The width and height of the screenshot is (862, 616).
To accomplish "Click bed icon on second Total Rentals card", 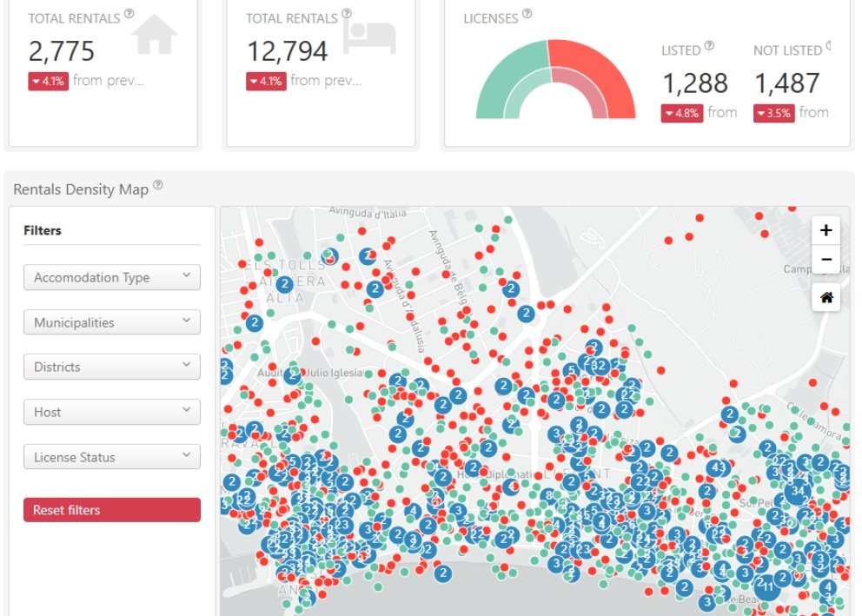I will tap(370, 36).
